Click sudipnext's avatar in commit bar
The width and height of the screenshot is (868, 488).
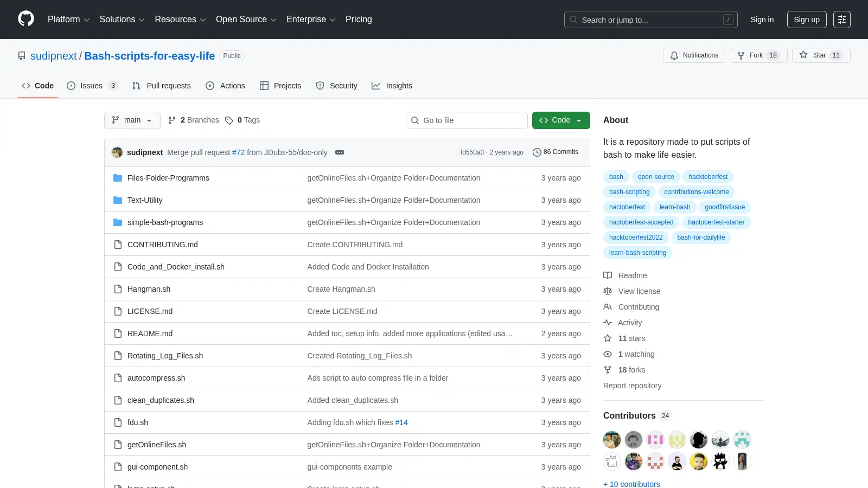(x=117, y=152)
